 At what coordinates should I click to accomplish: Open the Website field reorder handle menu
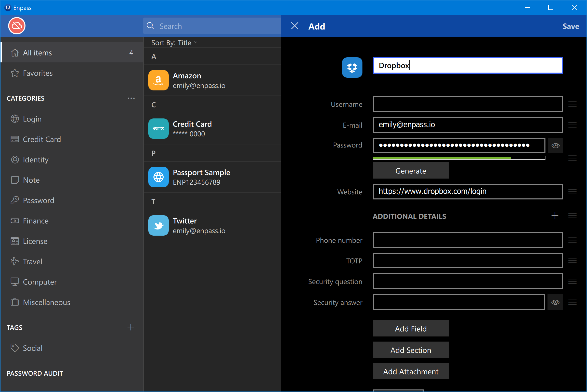click(x=572, y=192)
